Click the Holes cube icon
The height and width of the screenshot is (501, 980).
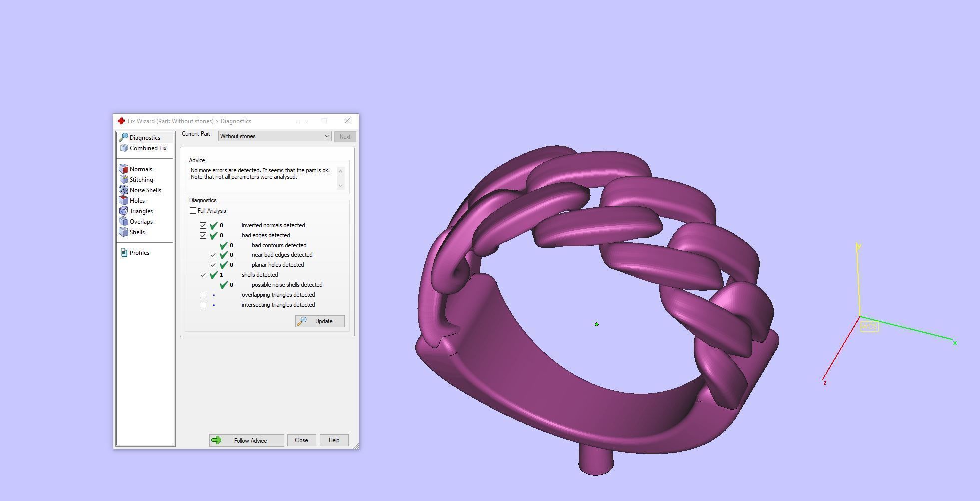coord(123,201)
